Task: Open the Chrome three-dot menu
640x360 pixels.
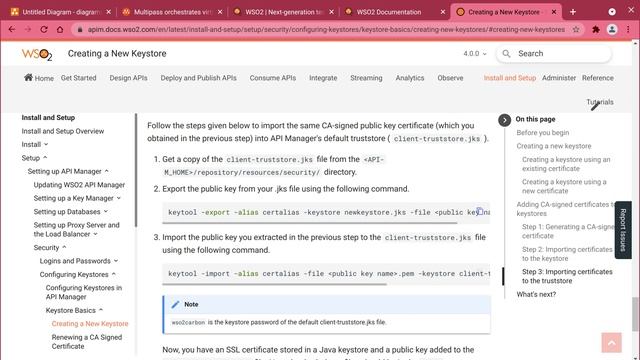Action: pyautogui.click(x=628, y=29)
